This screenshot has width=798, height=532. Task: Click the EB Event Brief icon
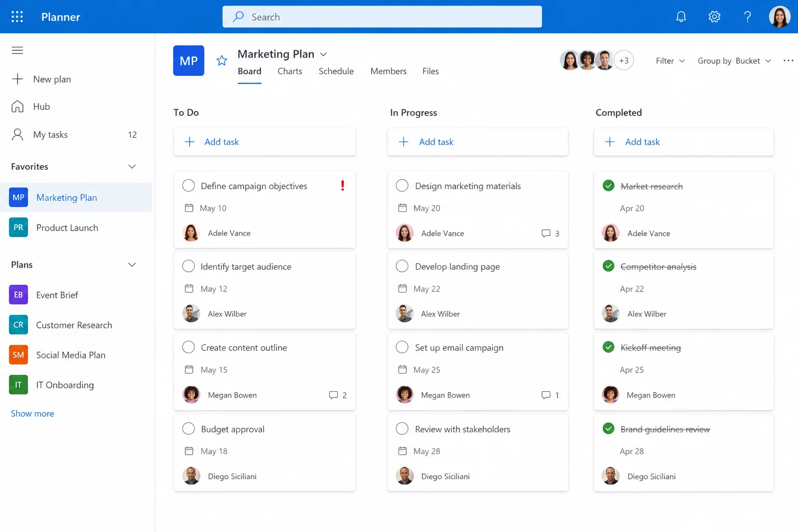18,295
